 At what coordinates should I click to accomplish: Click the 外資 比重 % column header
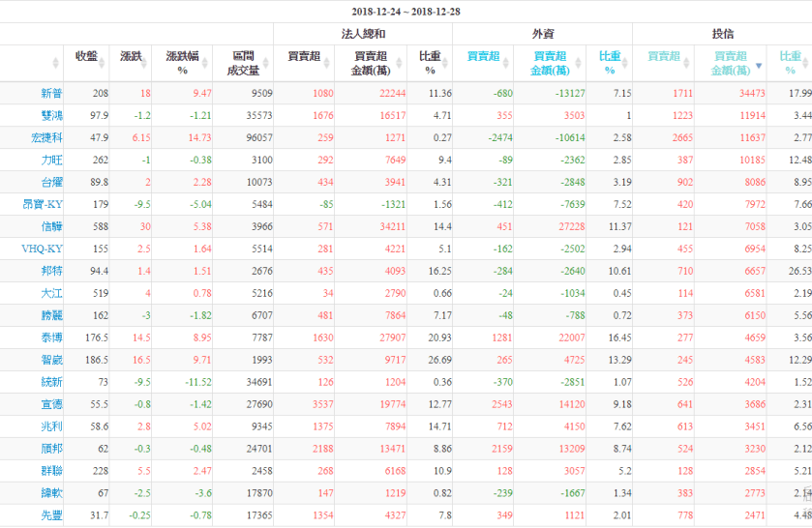pos(610,63)
